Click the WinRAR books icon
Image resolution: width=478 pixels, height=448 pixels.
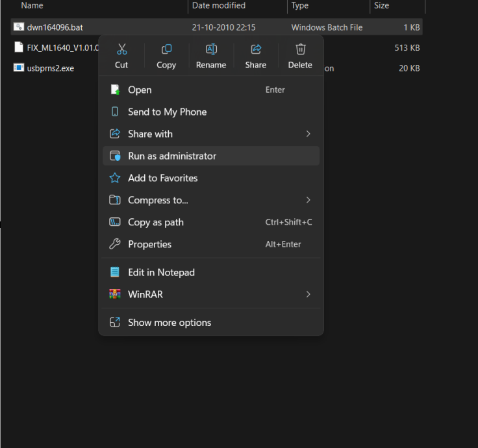pos(115,294)
